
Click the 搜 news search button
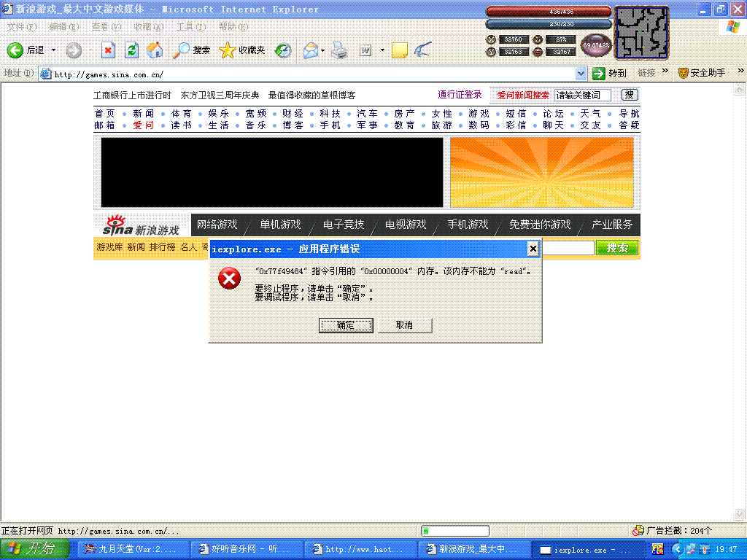(x=630, y=95)
